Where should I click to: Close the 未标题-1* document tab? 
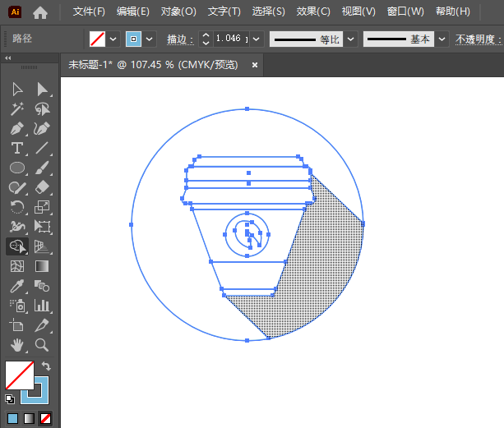tap(255, 65)
